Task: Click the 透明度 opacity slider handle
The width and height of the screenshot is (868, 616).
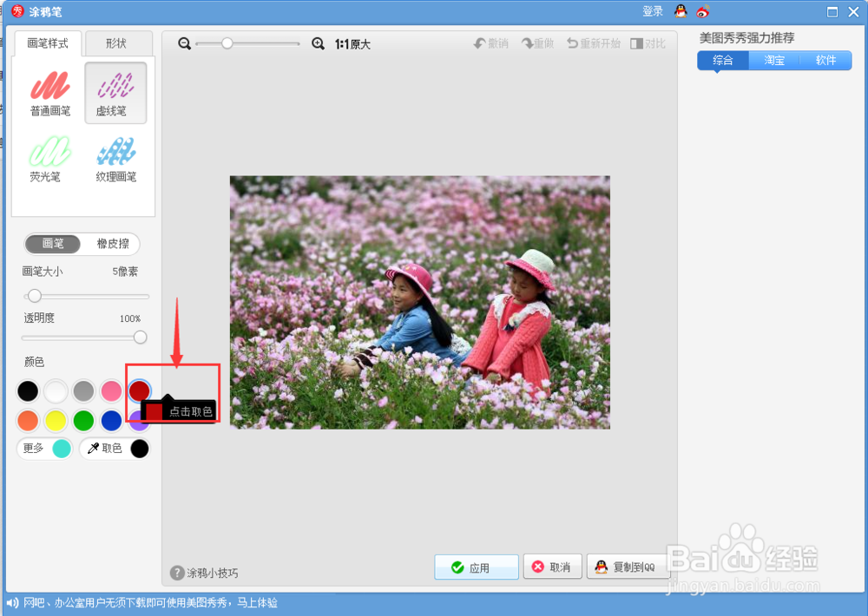Action: (x=140, y=337)
